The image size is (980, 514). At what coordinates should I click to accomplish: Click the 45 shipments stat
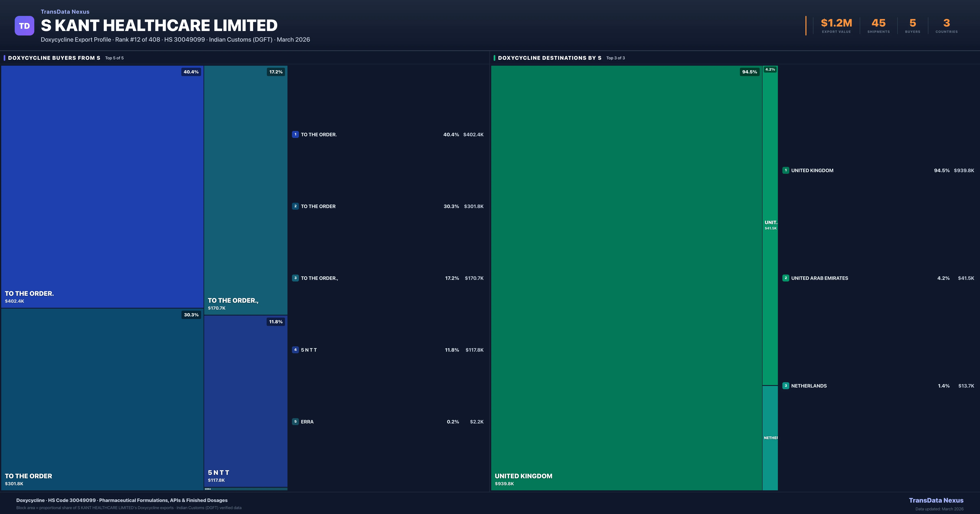coord(878,23)
